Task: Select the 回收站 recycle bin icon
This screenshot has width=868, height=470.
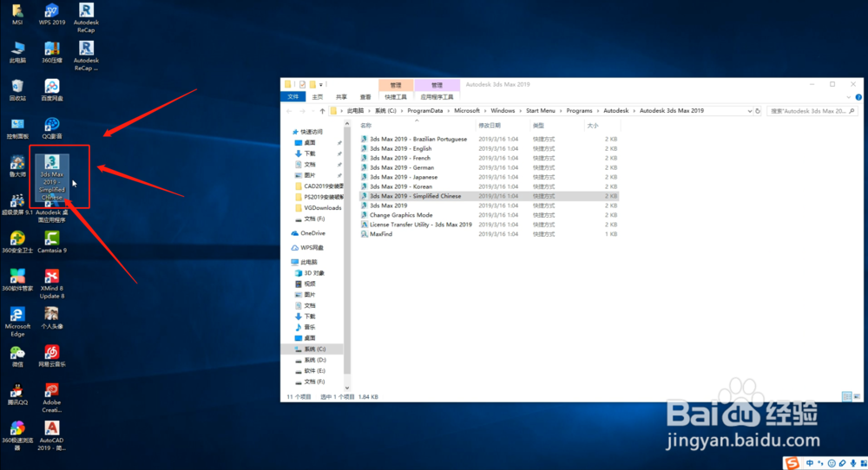Action: tap(17, 91)
